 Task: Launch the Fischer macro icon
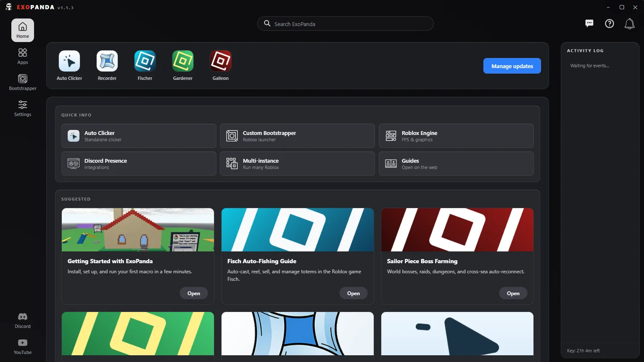145,61
